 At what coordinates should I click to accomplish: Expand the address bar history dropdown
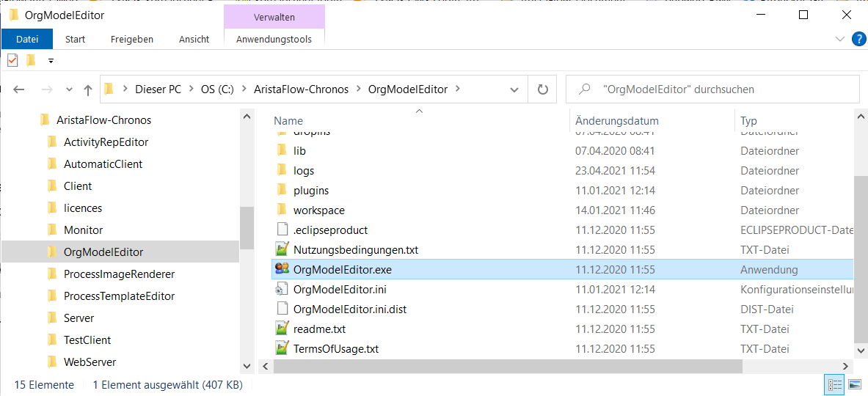pyautogui.click(x=514, y=89)
